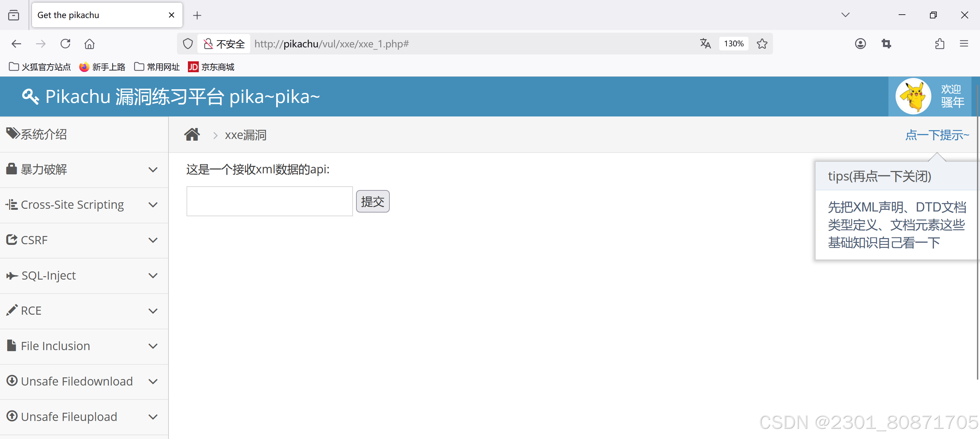Open the extensions puzzle icon
Image resolution: width=980 pixels, height=439 pixels.
click(x=939, y=44)
